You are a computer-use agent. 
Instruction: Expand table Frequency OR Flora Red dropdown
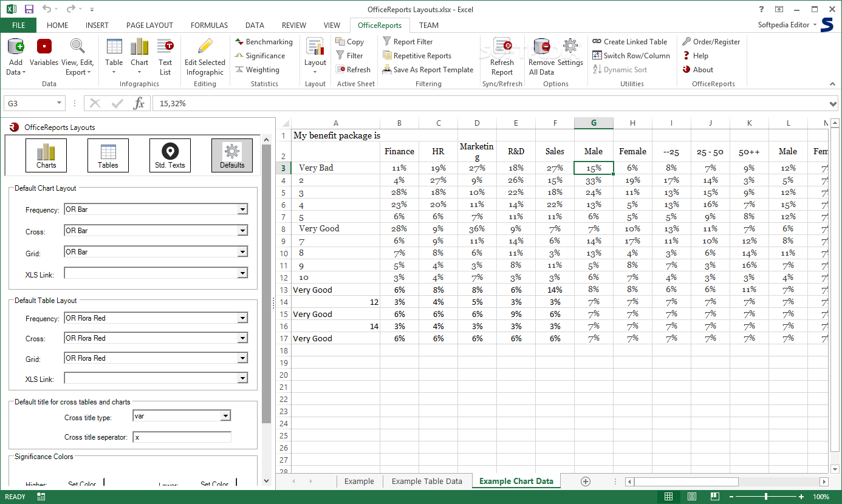click(x=243, y=318)
